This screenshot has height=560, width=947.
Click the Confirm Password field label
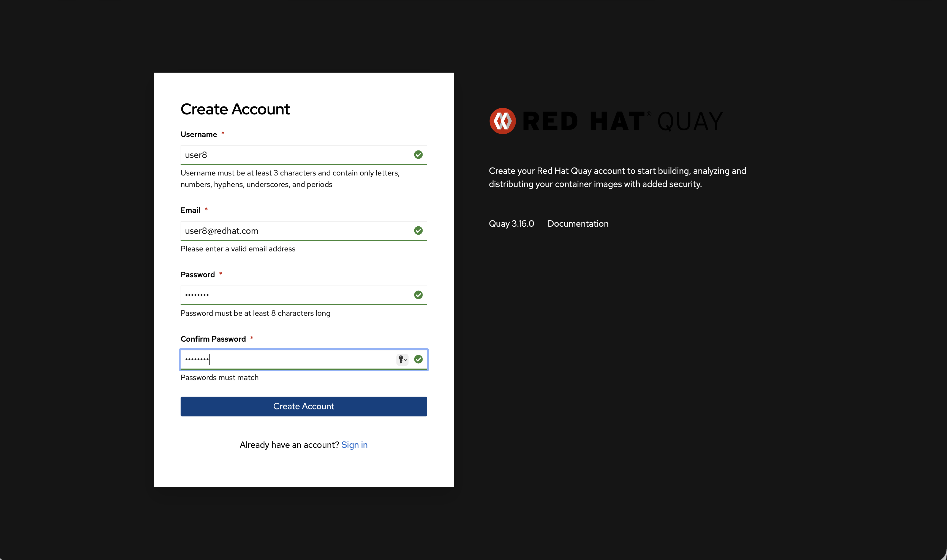(x=213, y=339)
